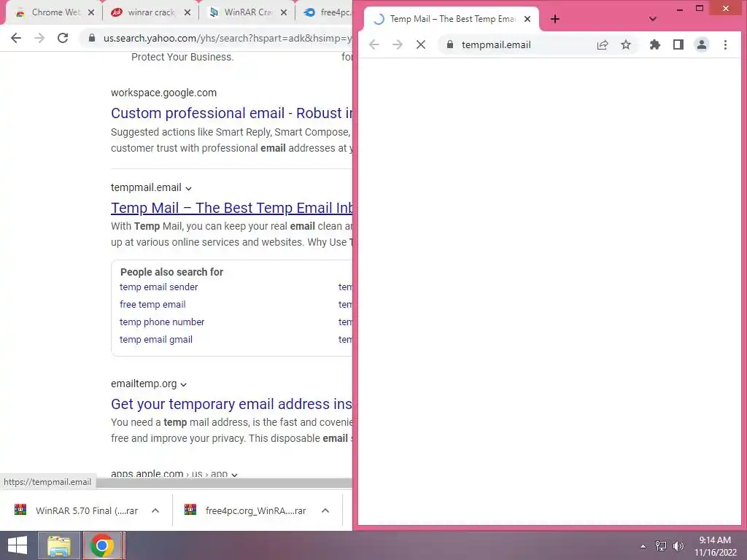The height and width of the screenshot is (560, 747).
Task: Open network status tray icon
Action: (661, 546)
